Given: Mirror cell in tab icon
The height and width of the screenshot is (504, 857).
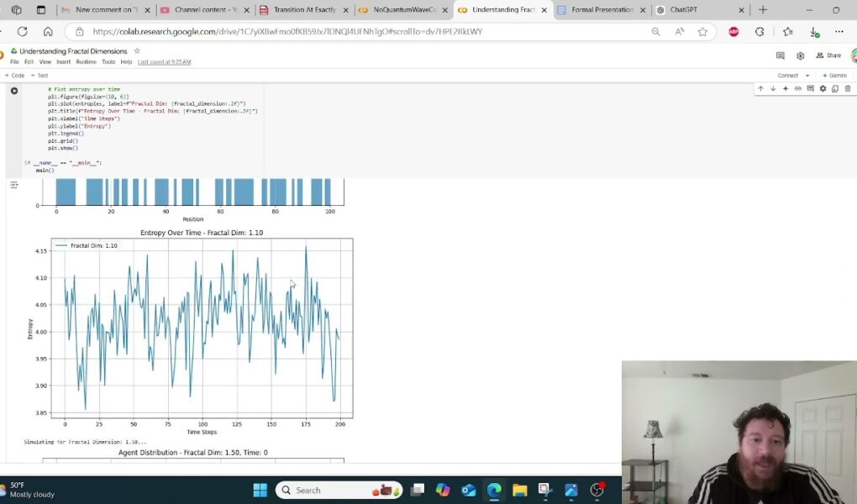Looking at the screenshot, I should click(x=834, y=88).
